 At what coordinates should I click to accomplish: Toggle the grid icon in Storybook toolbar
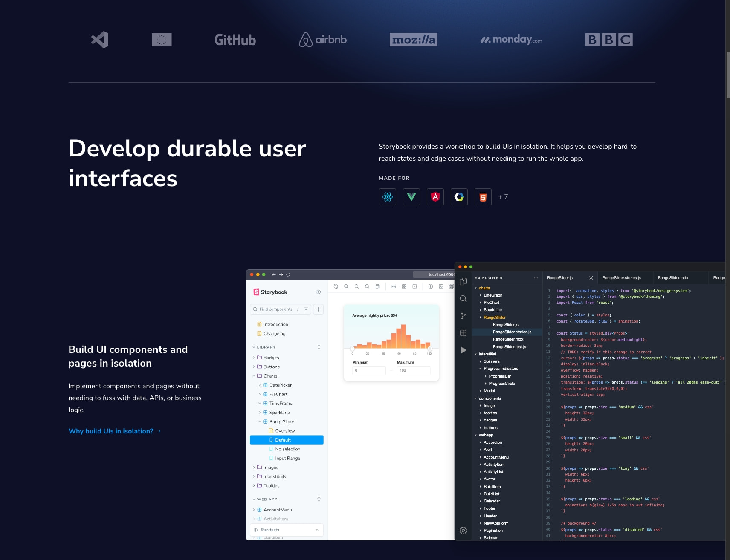coord(404,286)
